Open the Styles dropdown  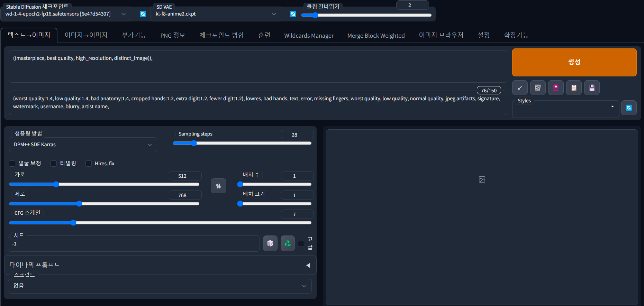(x=566, y=108)
